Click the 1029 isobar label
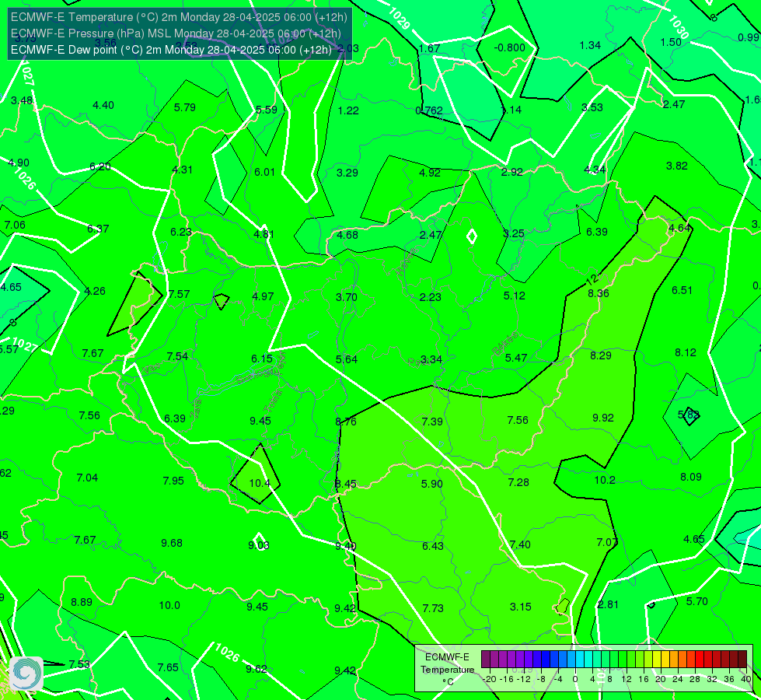This screenshot has width=761, height=700. (400, 19)
